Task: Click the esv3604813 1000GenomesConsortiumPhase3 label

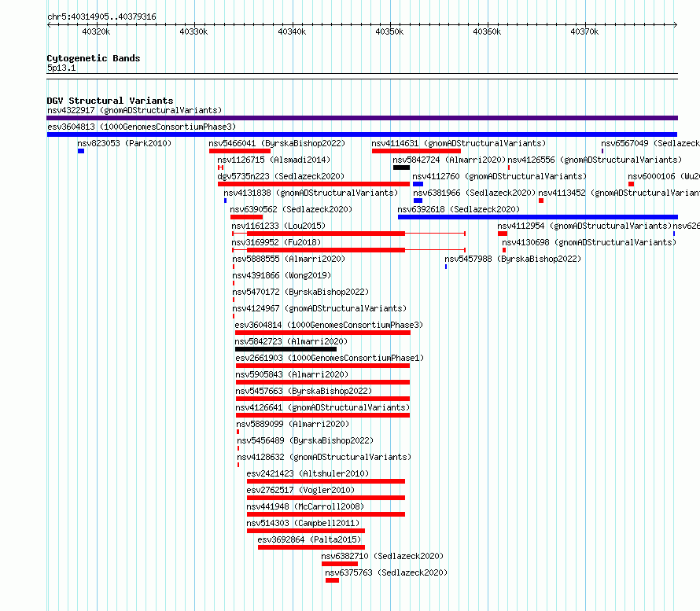Action: 142,127
